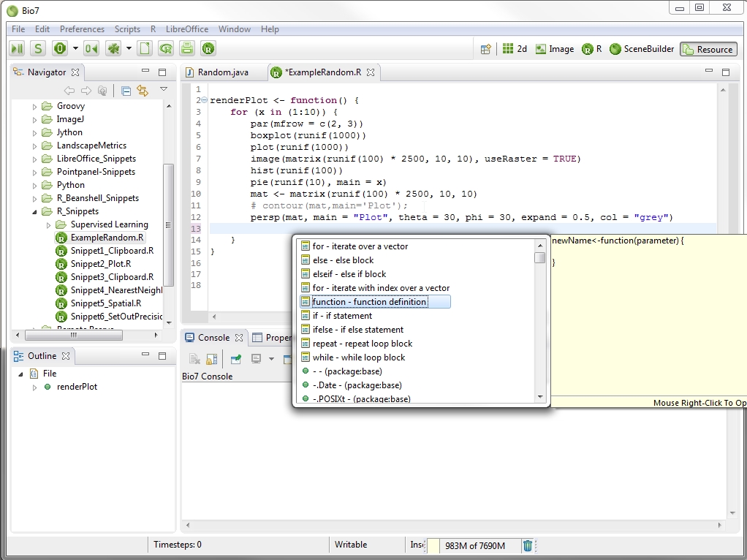Open the dropdown beside the clover leaf button
Image resolution: width=747 pixels, height=560 pixels.
click(x=129, y=48)
